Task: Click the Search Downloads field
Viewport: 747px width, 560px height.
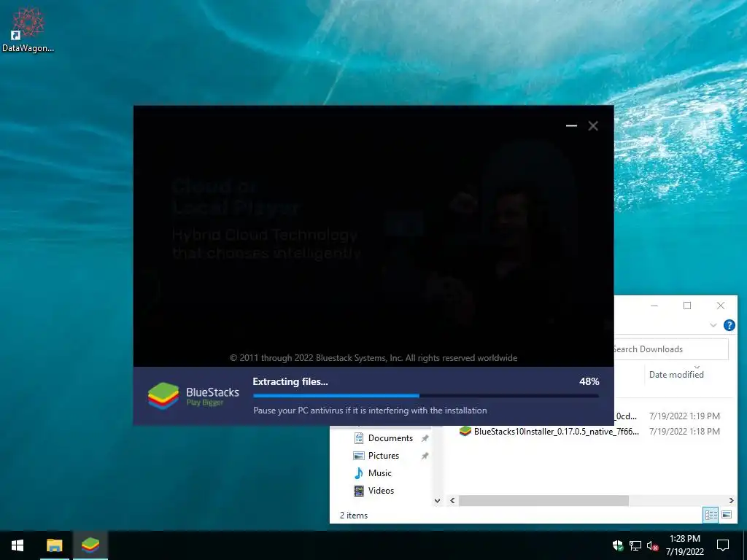Action: [x=671, y=349]
